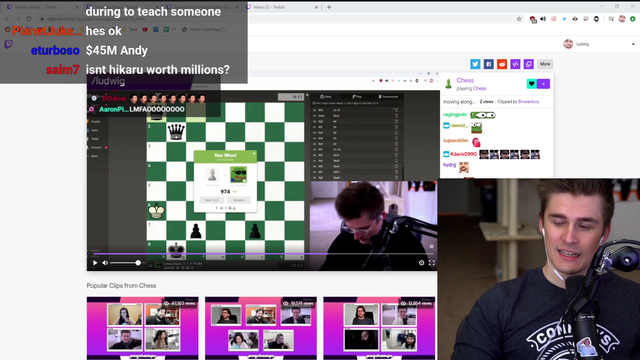The width and height of the screenshot is (640, 360).
Task: Close the 'hikaru D: - Twitch' tab
Action: point(316,7)
